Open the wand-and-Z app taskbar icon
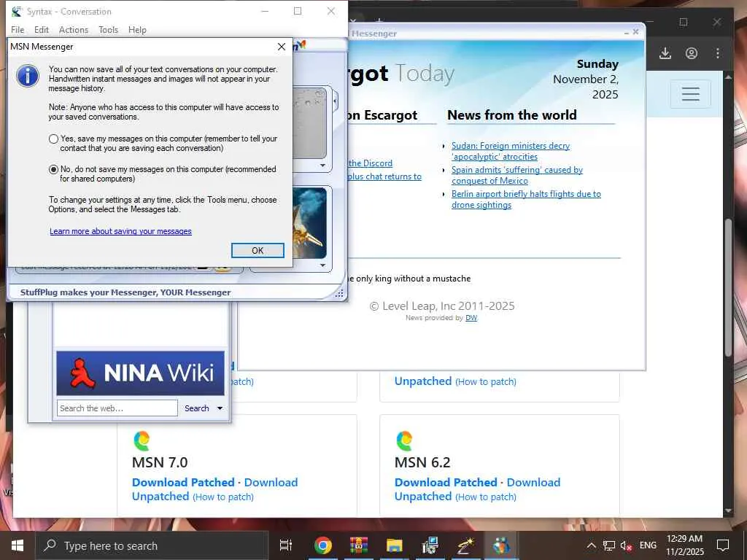The height and width of the screenshot is (560, 747). (465, 545)
